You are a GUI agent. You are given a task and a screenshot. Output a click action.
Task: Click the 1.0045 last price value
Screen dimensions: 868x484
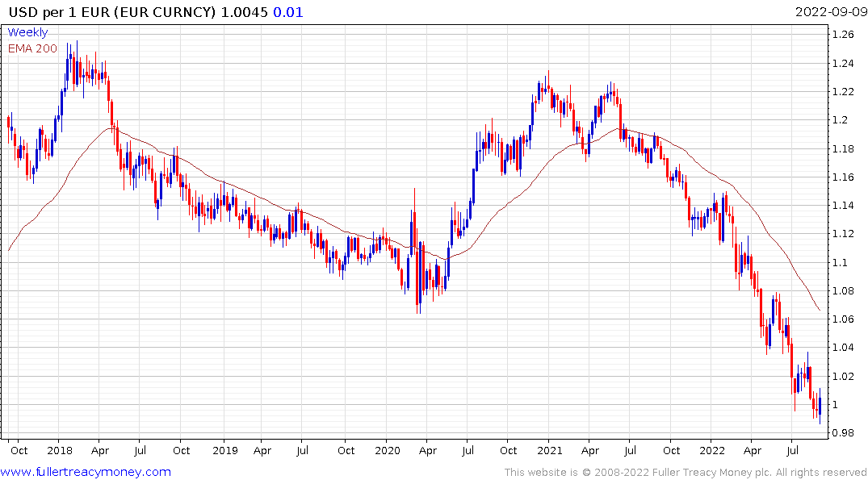244,12
